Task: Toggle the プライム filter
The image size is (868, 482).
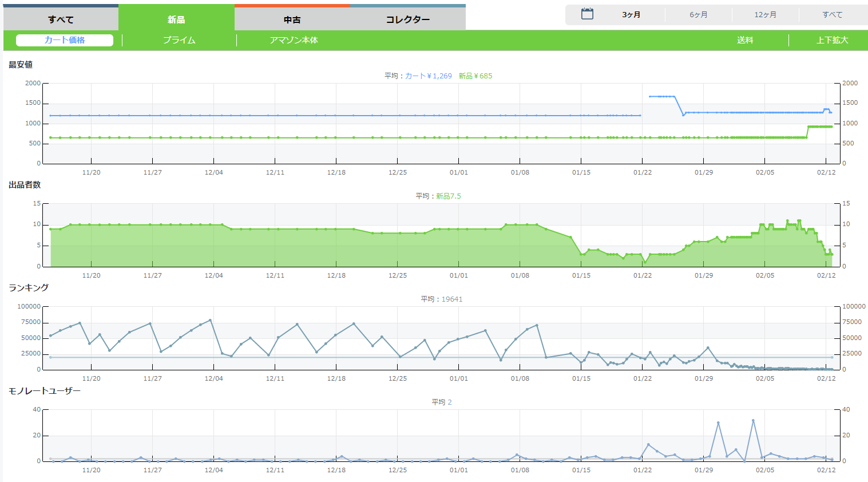Action: click(179, 40)
